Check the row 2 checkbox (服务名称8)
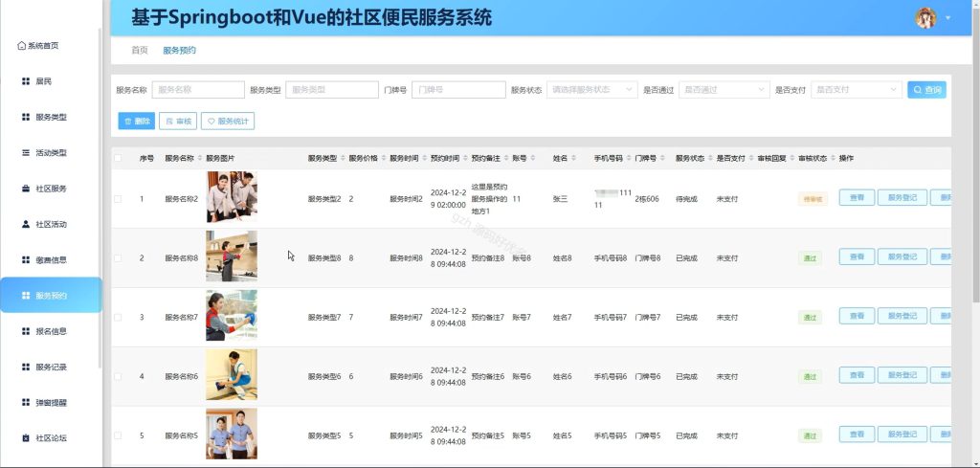 (118, 257)
